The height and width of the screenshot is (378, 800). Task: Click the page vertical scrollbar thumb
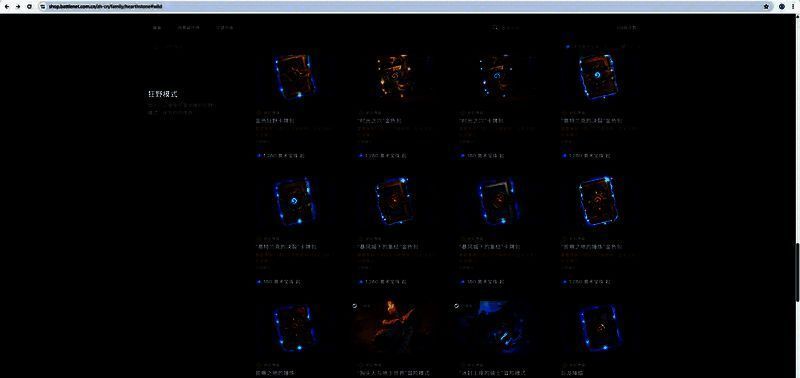pyautogui.click(x=797, y=271)
